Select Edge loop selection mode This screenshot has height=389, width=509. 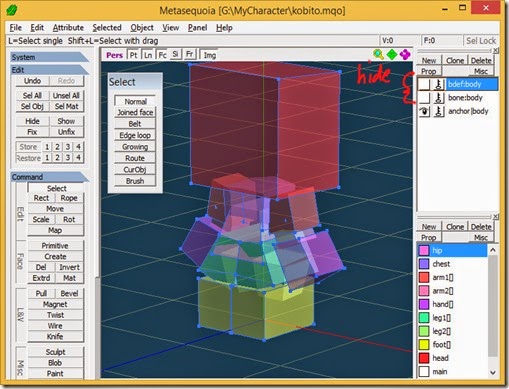(x=135, y=135)
